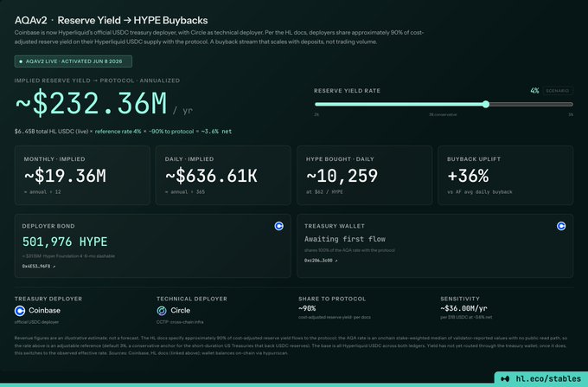Click the 'AQAv2 · Reserve Yield → HYPE Buybacks' heading
The height and width of the screenshot is (387, 588).
111,20
